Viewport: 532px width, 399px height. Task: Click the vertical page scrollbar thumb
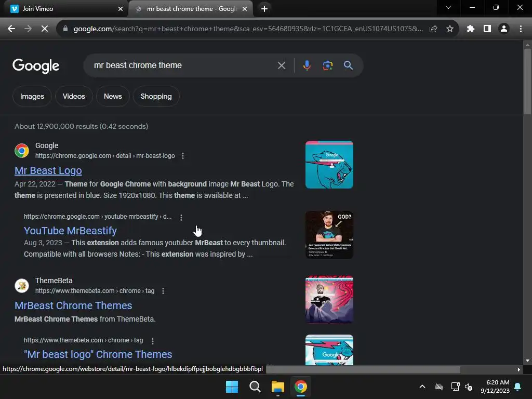pos(527,82)
